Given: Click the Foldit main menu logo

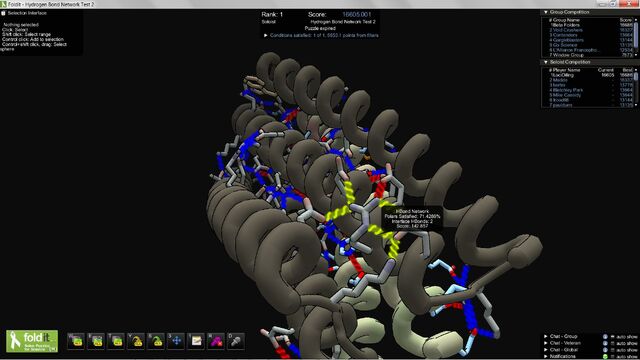Looking at the screenshot, I should point(32,341).
